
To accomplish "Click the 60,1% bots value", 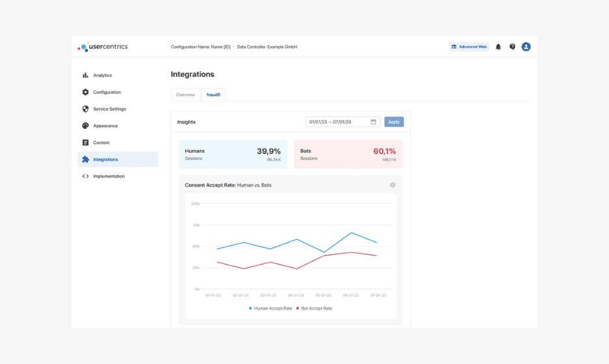I will [x=384, y=151].
